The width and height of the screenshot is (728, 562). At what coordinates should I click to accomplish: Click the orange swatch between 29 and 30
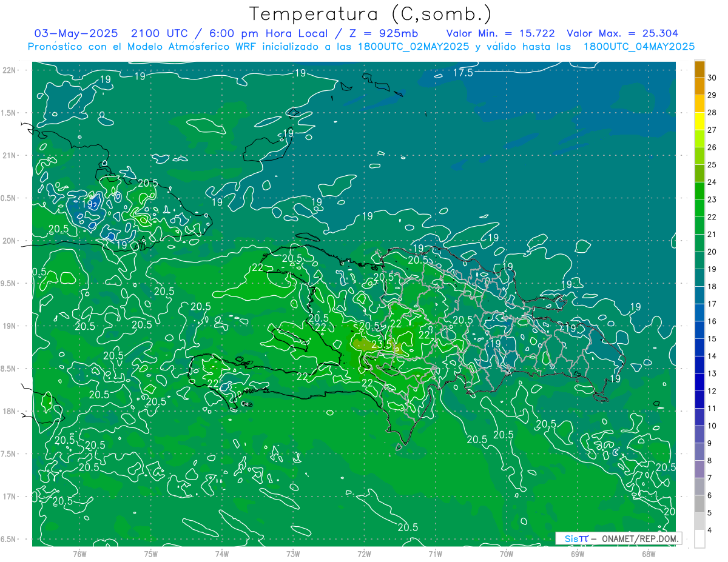coord(700,87)
